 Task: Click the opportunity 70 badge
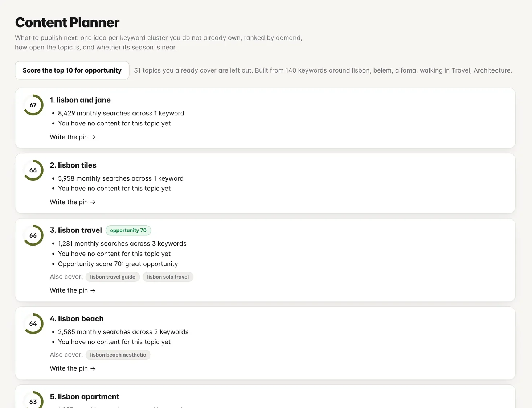[128, 230]
